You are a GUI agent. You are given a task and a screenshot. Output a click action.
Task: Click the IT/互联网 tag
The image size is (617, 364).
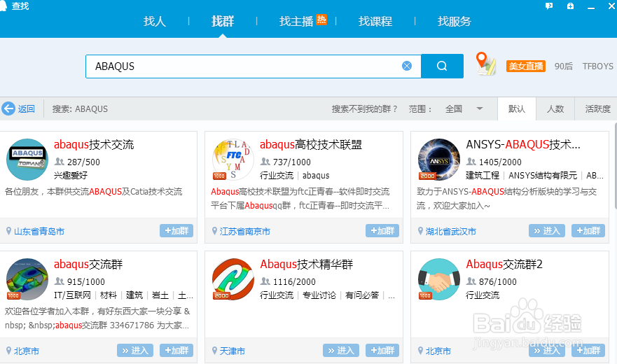(x=72, y=295)
